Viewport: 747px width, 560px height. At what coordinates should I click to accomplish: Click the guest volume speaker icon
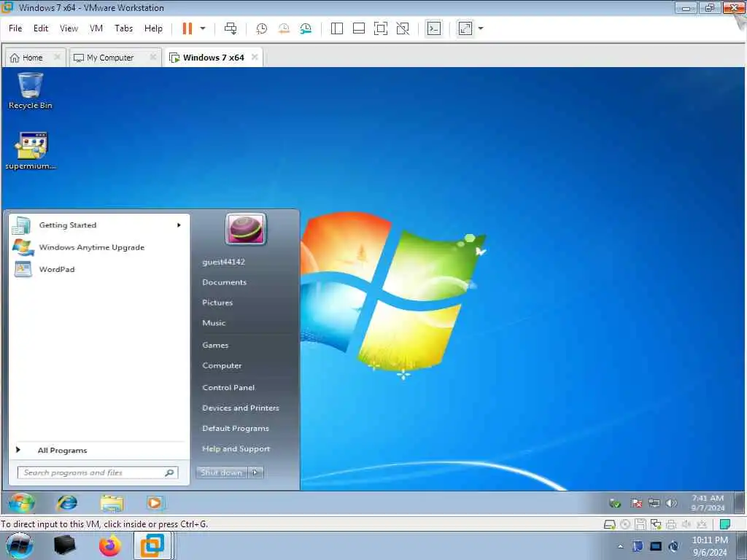tap(671, 503)
